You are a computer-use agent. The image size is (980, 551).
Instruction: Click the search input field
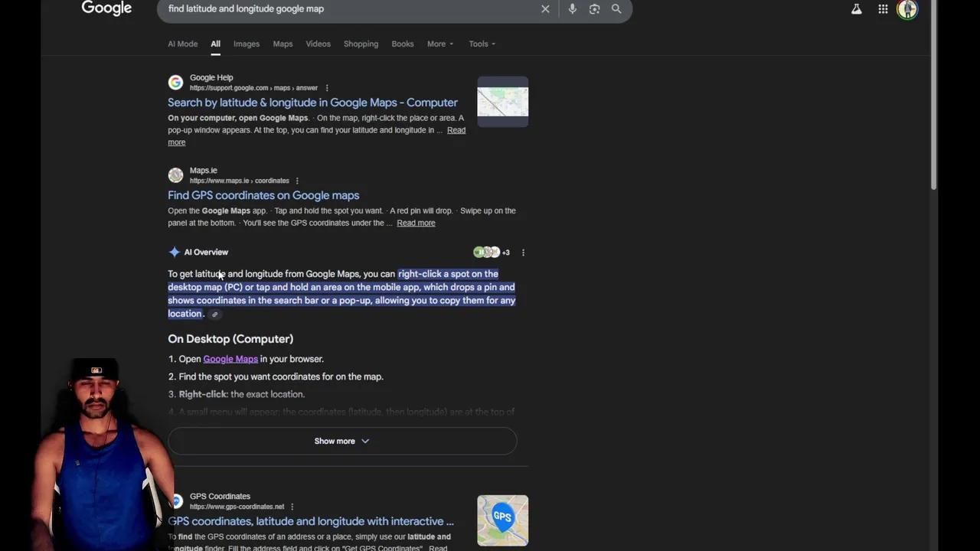[x=348, y=9]
